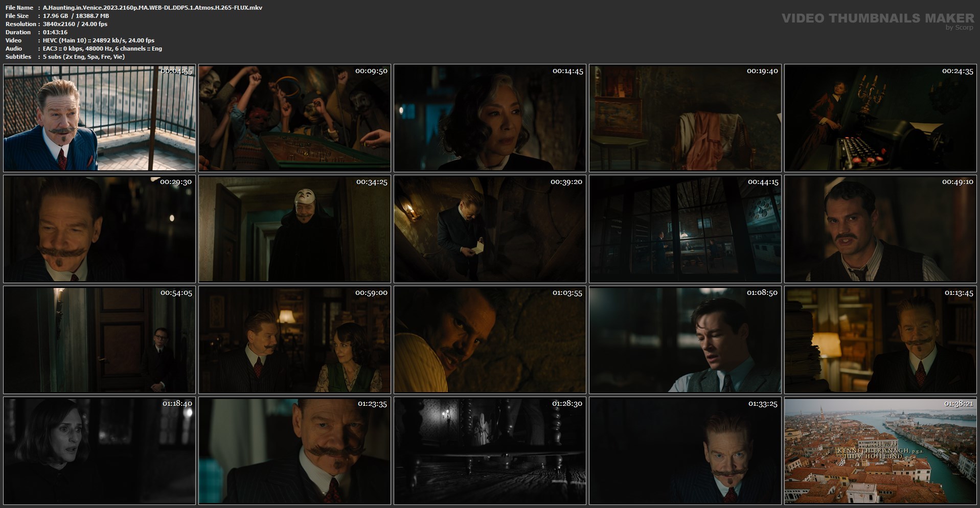Select the thumbnail at 00:59:00
The height and width of the screenshot is (508, 980).
point(294,340)
